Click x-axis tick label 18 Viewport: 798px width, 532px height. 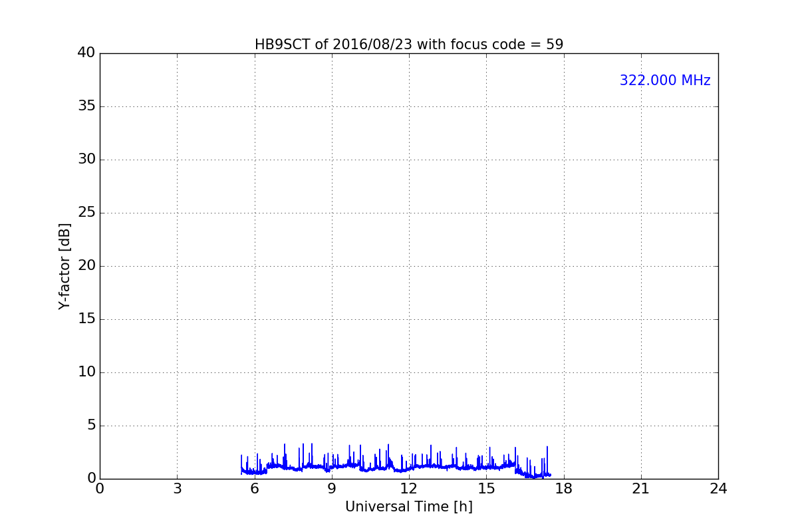point(564,489)
